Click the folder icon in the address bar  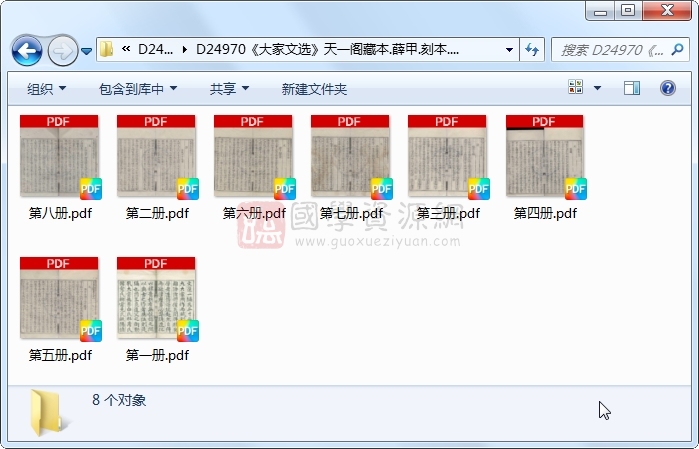(x=106, y=49)
